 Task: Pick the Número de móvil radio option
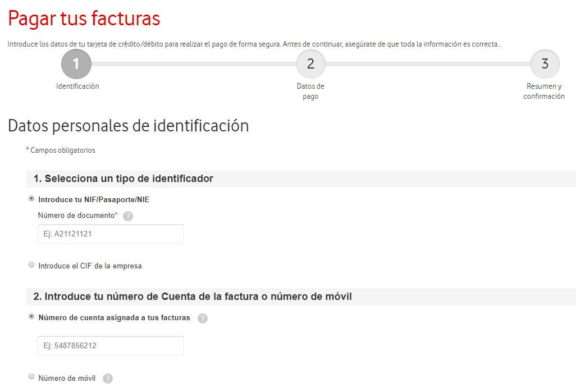(31, 377)
